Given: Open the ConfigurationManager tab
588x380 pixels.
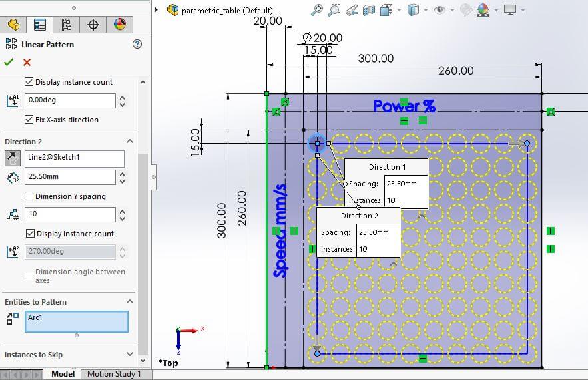Looking at the screenshot, I should coord(67,25).
